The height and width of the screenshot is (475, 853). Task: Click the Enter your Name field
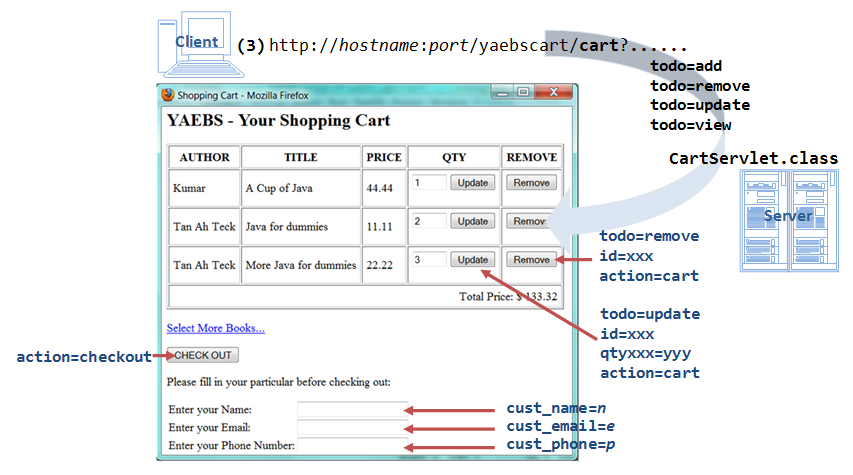point(352,409)
